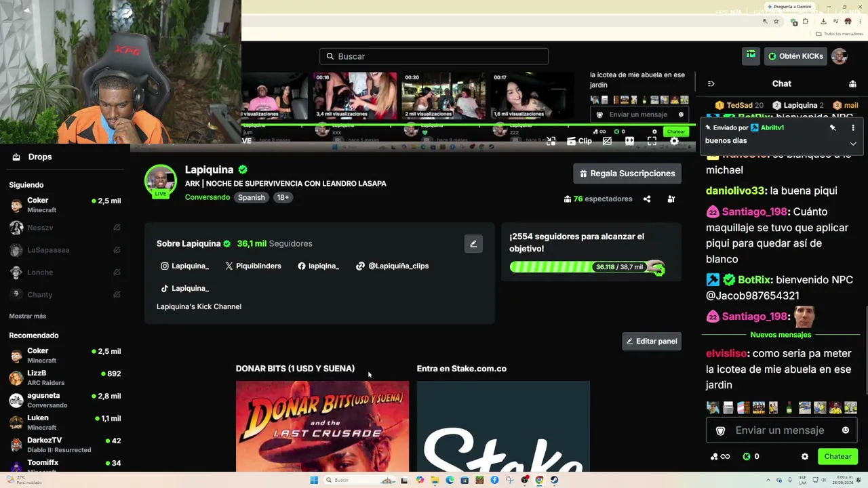Unpin the message sent by Abriltv1
Viewport: 868px width, 488px height.
click(x=833, y=127)
